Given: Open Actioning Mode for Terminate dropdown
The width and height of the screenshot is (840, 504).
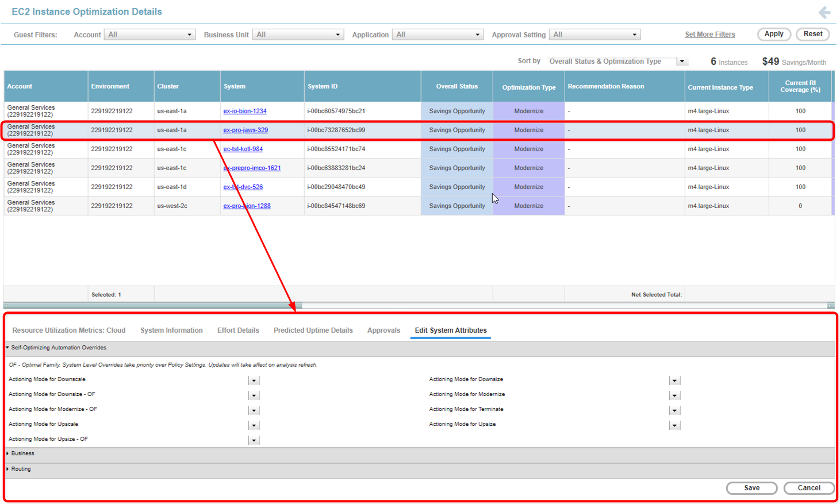Looking at the screenshot, I should (x=674, y=410).
